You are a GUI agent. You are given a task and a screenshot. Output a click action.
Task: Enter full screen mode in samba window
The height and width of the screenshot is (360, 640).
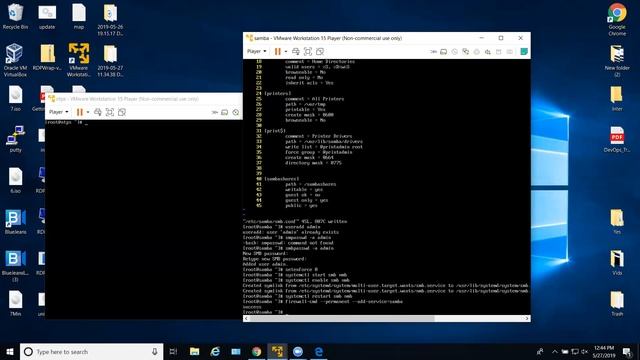click(x=308, y=51)
